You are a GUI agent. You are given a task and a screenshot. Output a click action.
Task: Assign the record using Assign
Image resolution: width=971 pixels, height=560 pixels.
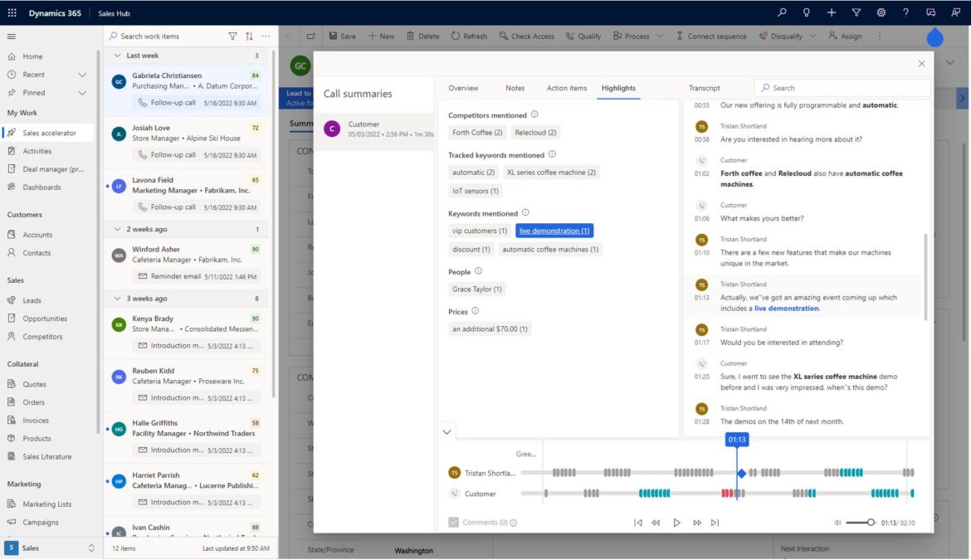pos(846,36)
